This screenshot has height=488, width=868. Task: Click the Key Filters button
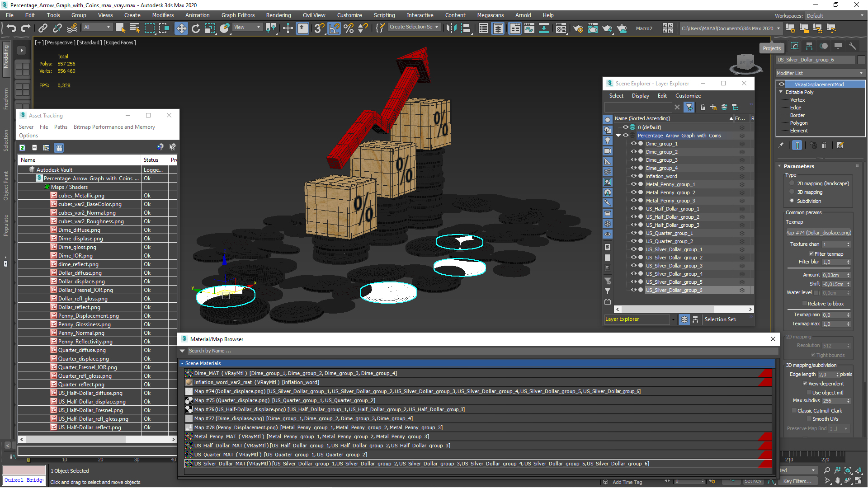coord(797,481)
